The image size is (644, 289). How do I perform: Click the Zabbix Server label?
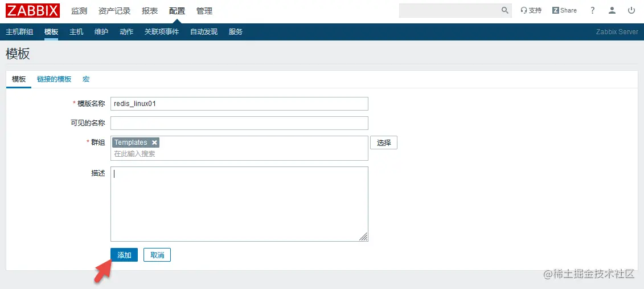click(617, 32)
